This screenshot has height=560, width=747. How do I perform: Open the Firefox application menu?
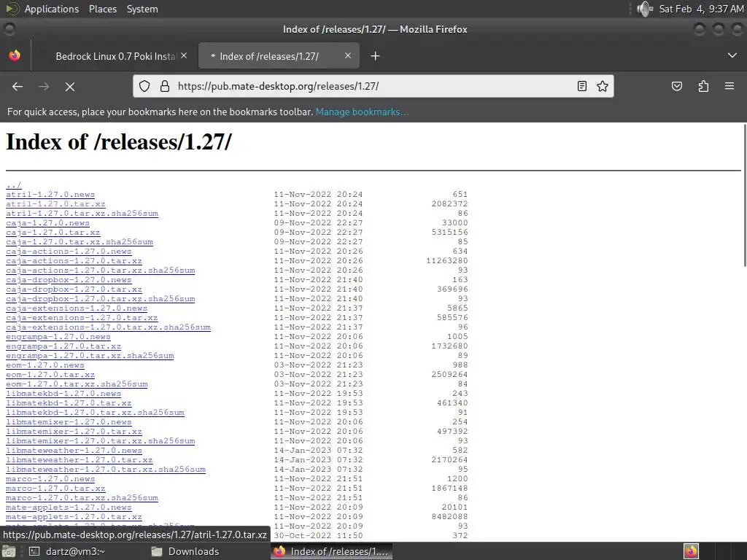tap(729, 86)
